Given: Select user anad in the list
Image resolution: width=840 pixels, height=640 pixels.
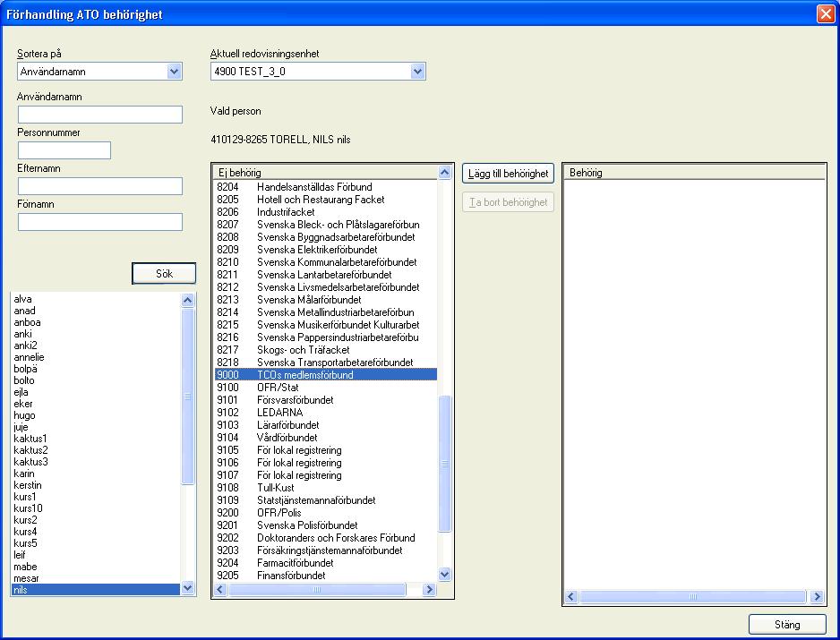Looking at the screenshot, I should point(95,311).
